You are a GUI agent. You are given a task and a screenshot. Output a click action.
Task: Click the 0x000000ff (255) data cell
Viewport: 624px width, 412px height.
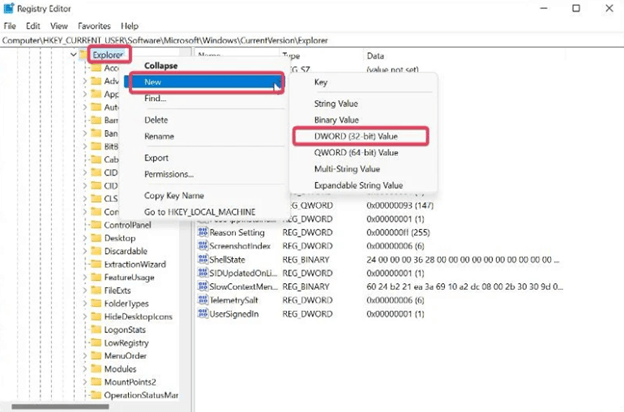point(398,232)
